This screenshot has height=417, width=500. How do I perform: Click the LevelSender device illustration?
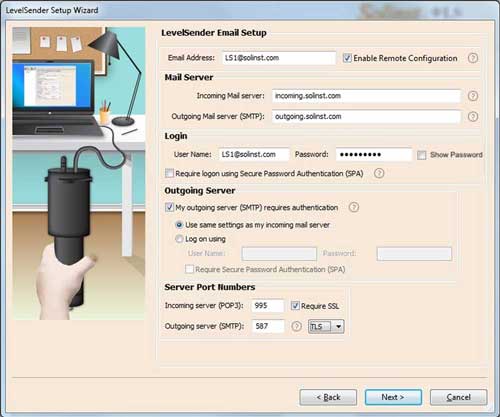79,173
